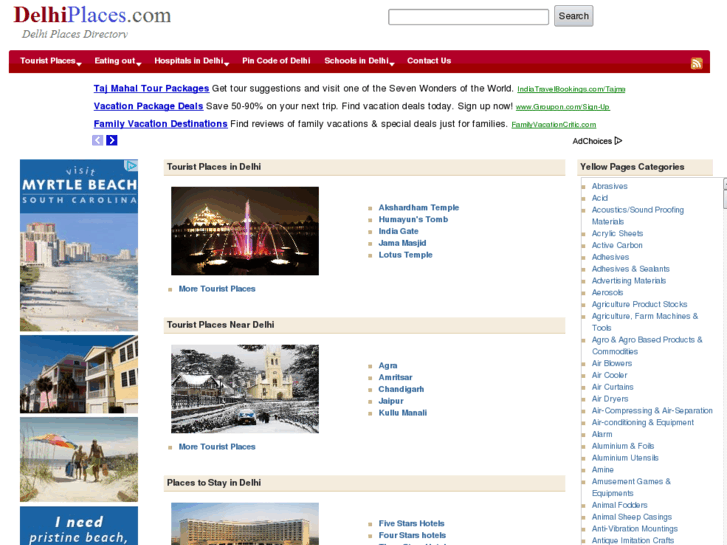The height and width of the screenshot is (545, 727).
Task: Open Five Stars Hotels link
Action: click(x=411, y=523)
